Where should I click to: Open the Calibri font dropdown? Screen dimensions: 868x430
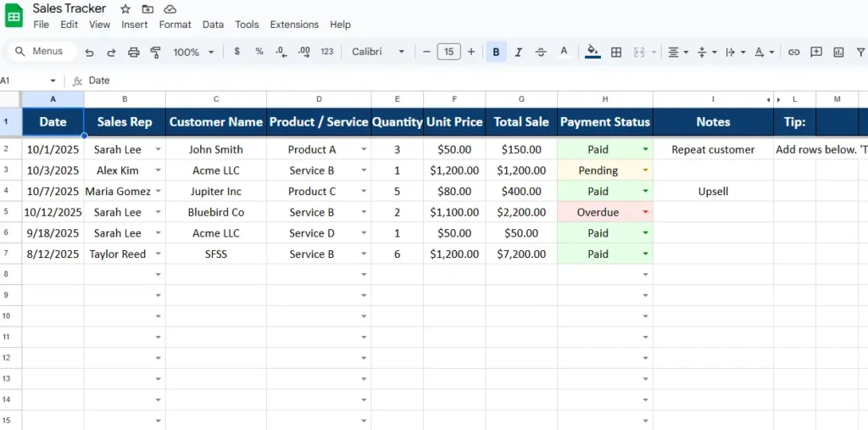(378, 52)
